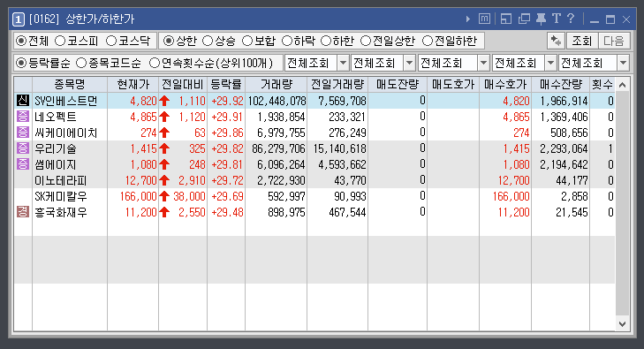Click the 횟수 column header
644x349 pixels.
pos(602,85)
